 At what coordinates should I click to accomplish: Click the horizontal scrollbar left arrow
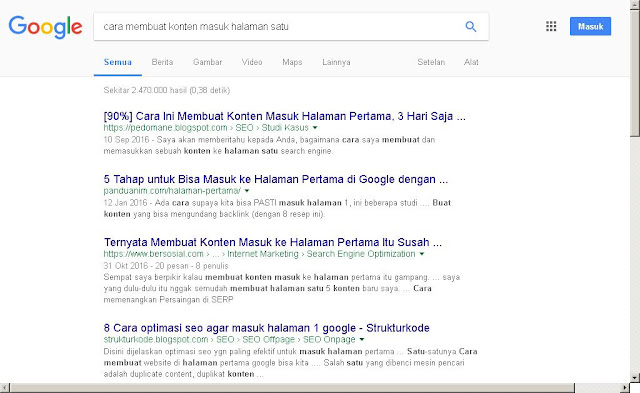[4, 387]
